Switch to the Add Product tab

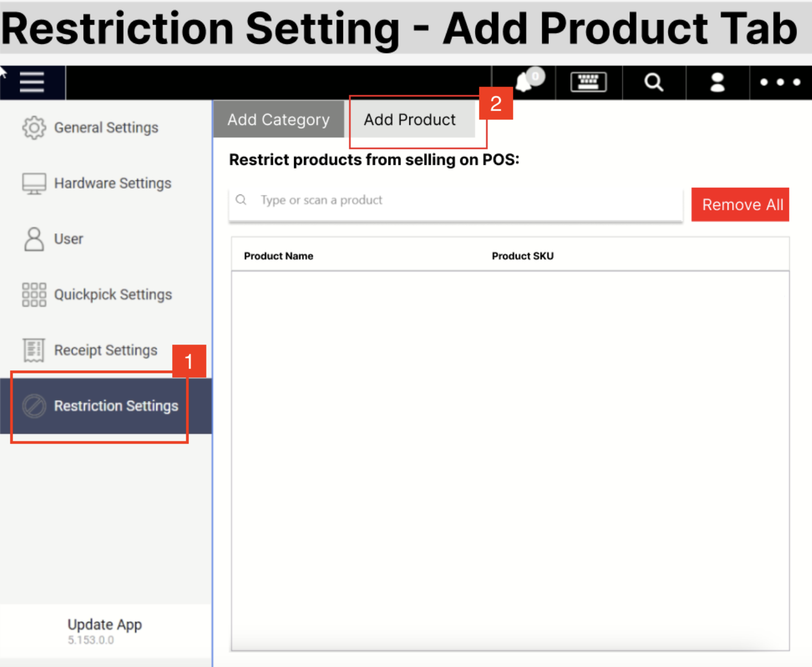410,119
